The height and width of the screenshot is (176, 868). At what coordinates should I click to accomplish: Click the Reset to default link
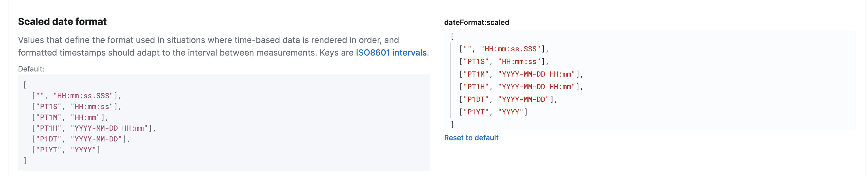(x=471, y=138)
